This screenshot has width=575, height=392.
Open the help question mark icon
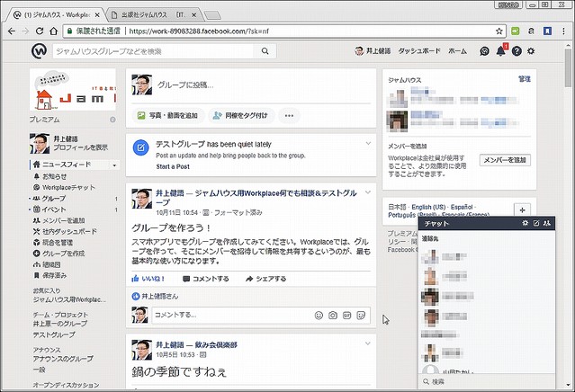(x=517, y=51)
